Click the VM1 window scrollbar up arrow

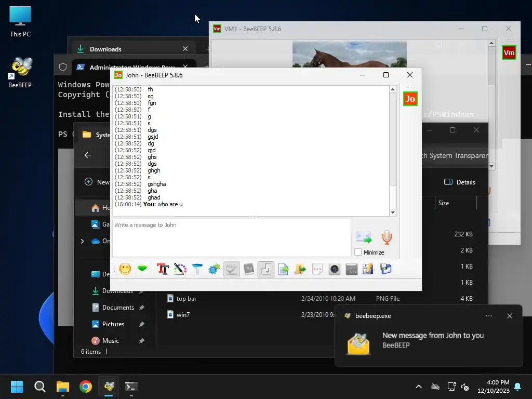tap(491, 44)
